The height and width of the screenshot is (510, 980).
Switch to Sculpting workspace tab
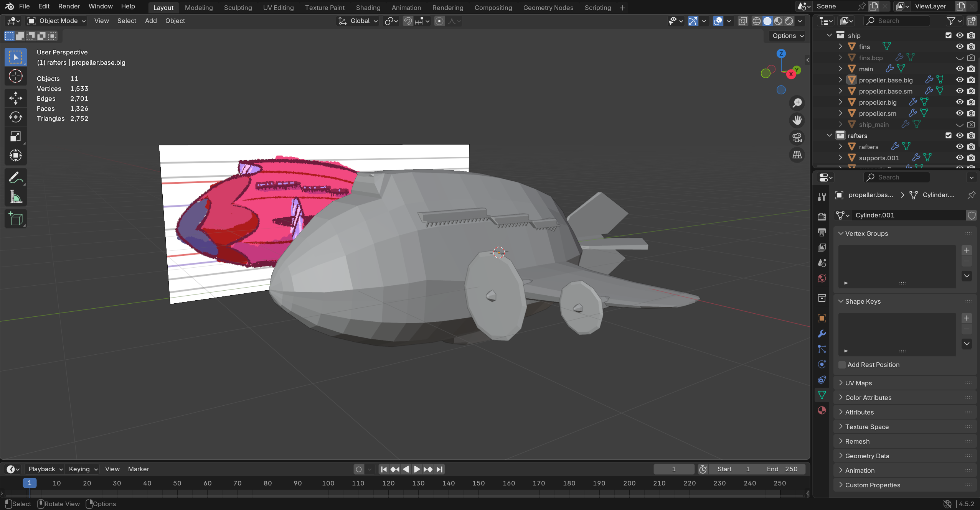point(238,8)
